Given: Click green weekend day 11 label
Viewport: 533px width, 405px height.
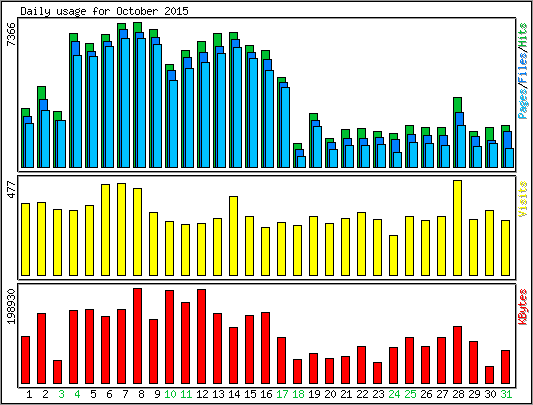Looking at the screenshot, I should 186,394.
